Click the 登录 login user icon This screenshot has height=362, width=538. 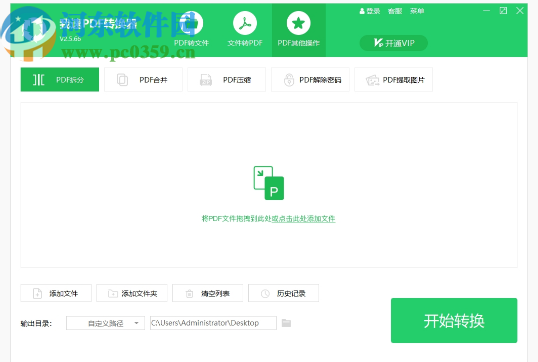tap(362, 11)
